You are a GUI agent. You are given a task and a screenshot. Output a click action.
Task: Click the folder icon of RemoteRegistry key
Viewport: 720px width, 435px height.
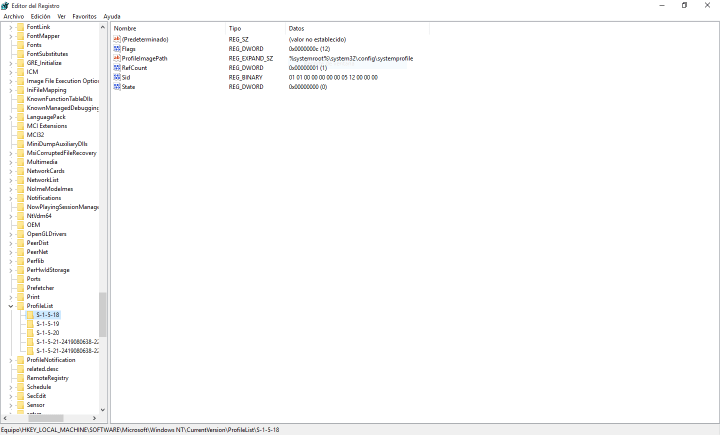point(20,378)
